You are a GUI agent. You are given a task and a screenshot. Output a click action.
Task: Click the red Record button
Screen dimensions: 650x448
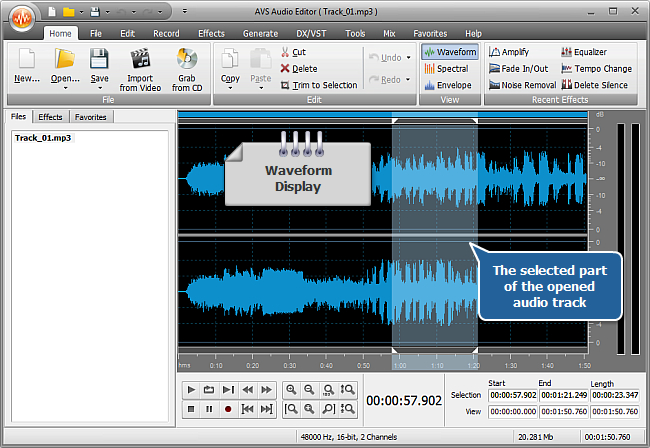pos(228,409)
